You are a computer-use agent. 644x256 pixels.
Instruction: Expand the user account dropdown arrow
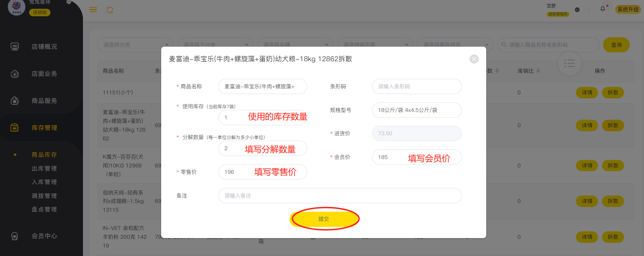[x=577, y=10]
